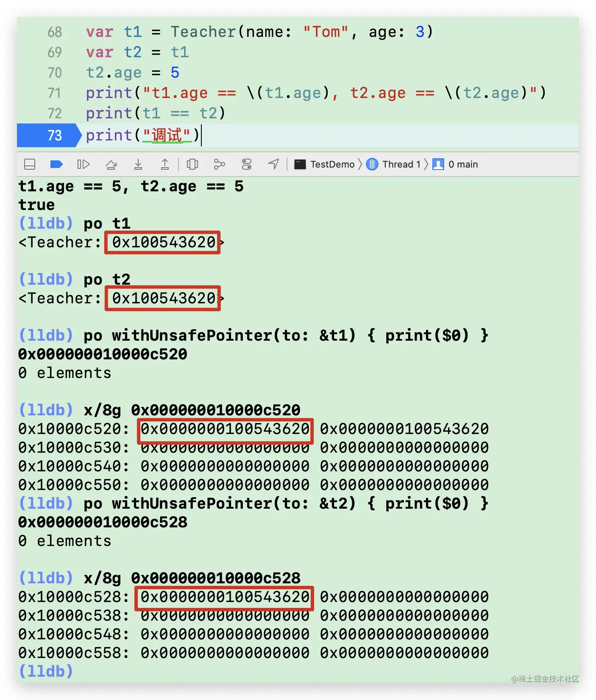This screenshot has width=596, height=700.
Task: Select TestDemo process in debug bar
Action: [x=325, y=164]
